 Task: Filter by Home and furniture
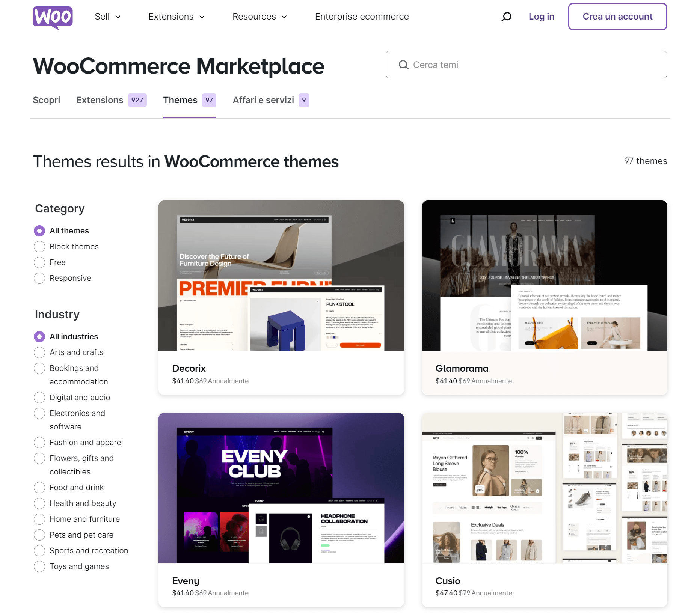point(39,519)
